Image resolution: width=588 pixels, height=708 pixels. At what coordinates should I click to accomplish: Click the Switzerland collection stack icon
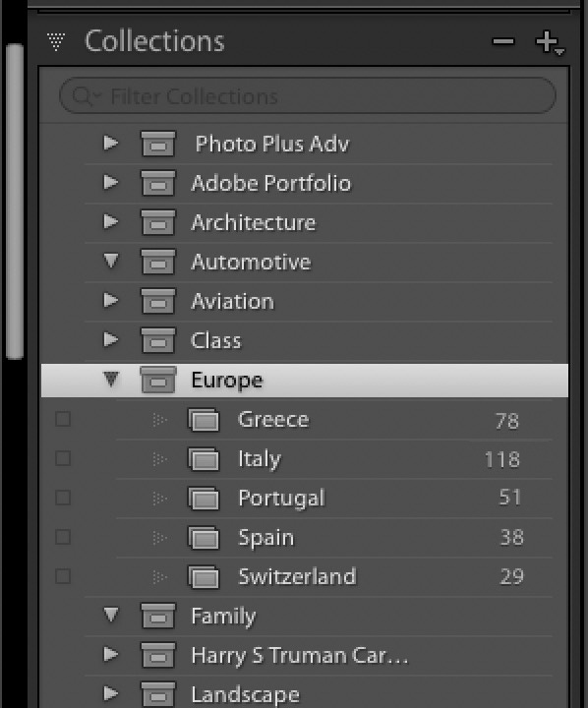[204, 577]
